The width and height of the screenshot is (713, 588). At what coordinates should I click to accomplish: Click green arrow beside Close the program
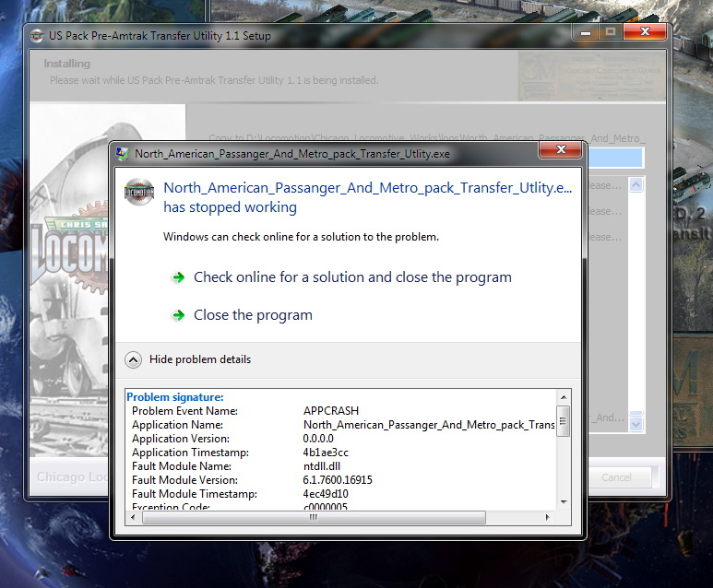[179, 315]
